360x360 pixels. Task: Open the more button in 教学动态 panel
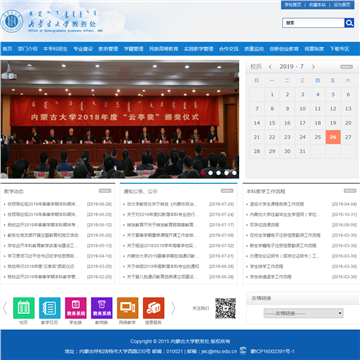105,191
